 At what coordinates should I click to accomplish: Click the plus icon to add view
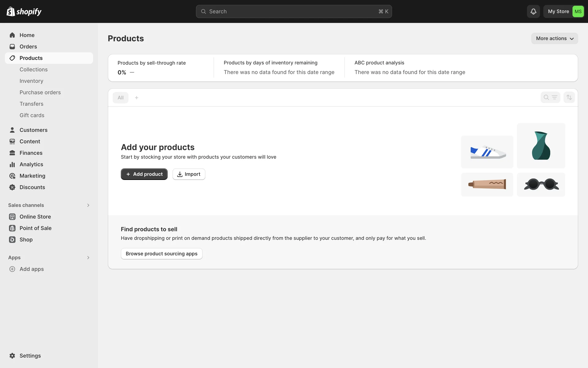point(137,98)
